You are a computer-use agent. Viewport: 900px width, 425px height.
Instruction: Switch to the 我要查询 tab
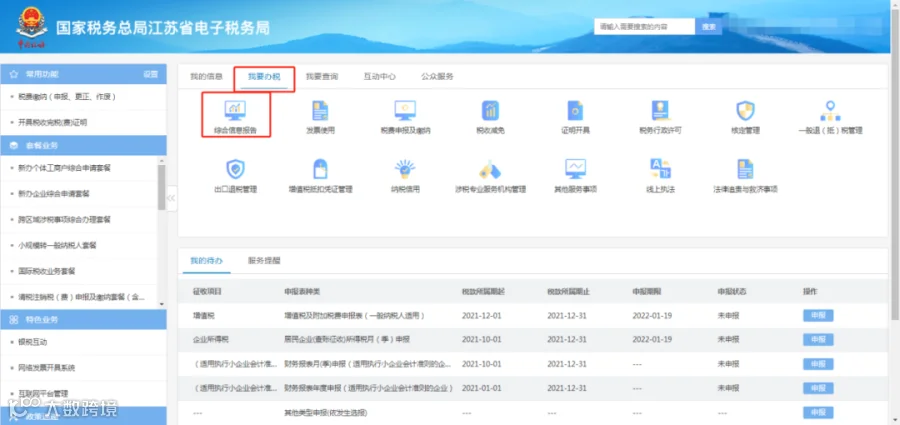click(321, 77)
